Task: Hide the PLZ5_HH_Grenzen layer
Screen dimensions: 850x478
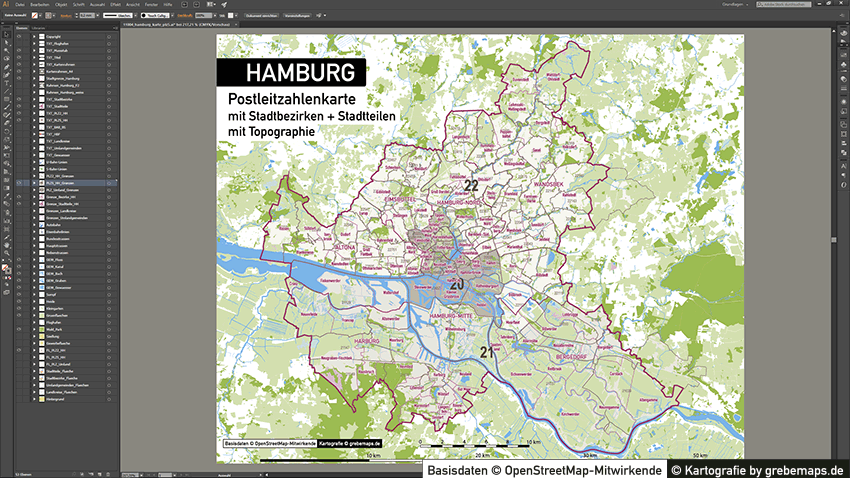Action: 19,184
